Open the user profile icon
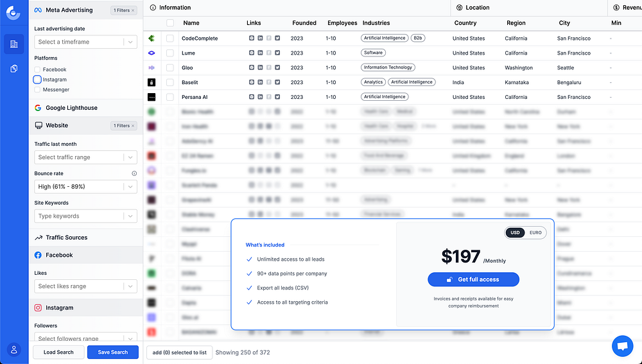 pyautogui.click(x=14, y=350)
